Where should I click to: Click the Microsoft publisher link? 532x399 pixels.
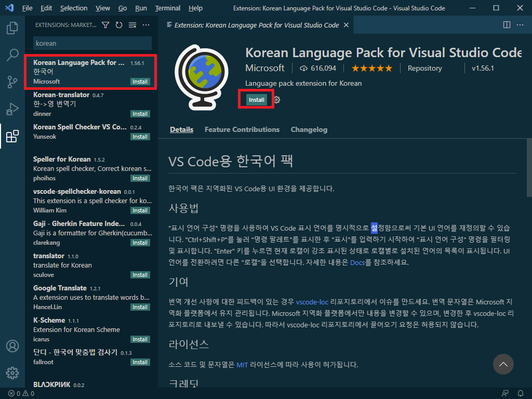click(x=264, y=68)
